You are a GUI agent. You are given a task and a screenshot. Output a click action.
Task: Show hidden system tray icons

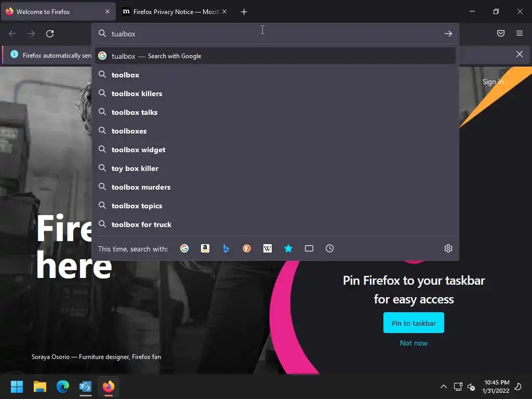click(x=444, y=387)
